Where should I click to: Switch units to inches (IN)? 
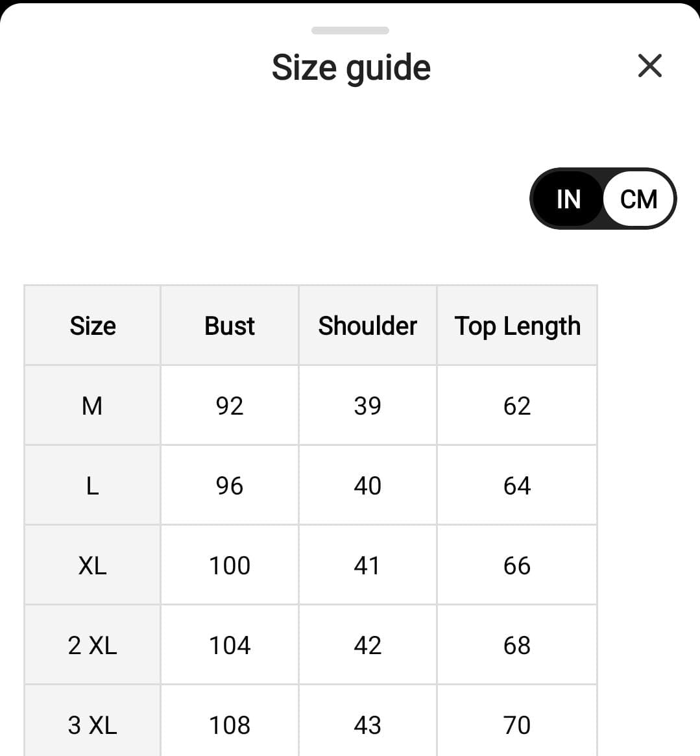[x=568, y=199]
